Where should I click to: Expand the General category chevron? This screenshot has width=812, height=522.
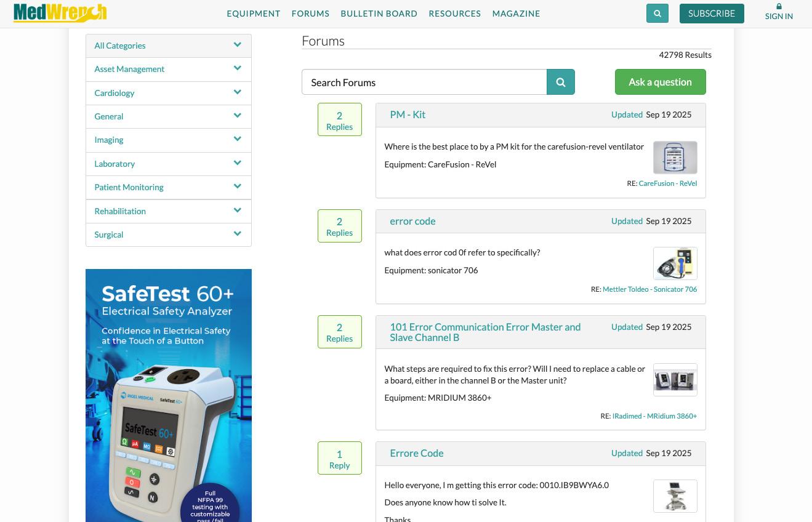point(237,116)
